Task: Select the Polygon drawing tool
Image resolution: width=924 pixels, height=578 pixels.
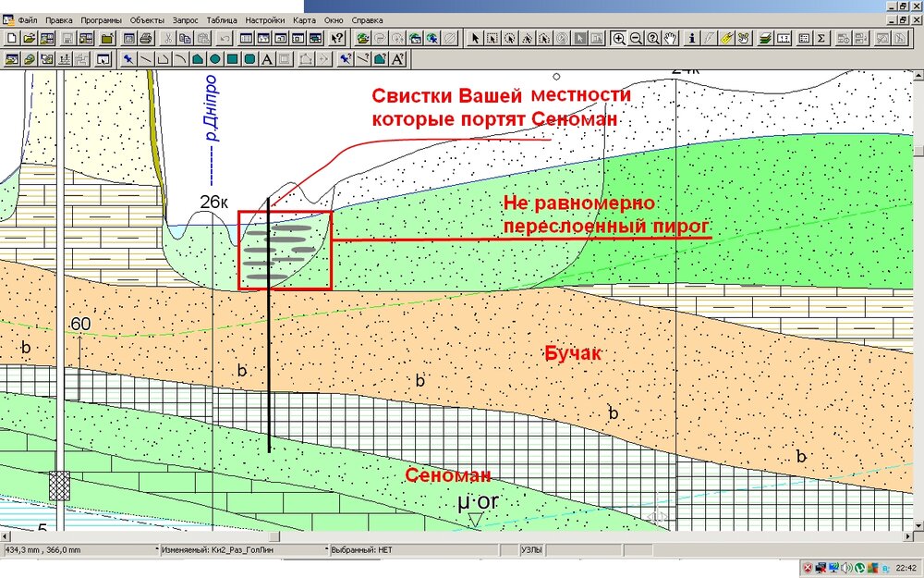Action: tap(199, 59)
